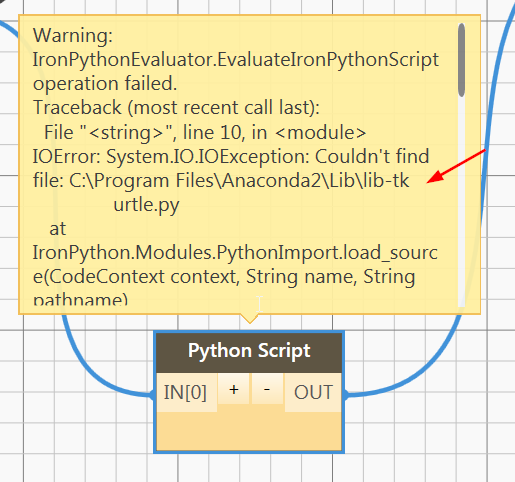Click the minus button to remove input port
Image resolution: width=515 pixels, height=482 pixels.
pos(267,389)
